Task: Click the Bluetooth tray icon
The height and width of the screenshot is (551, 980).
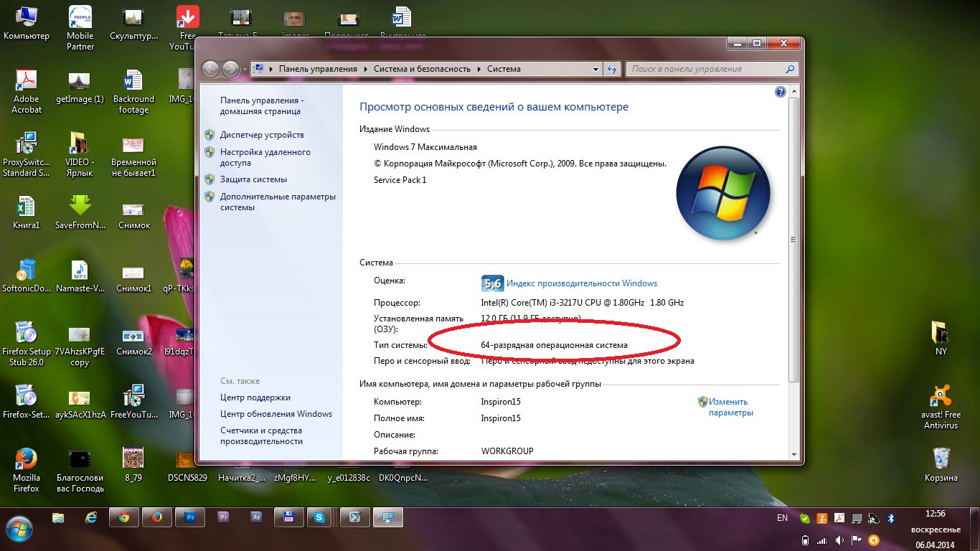Action: [x=891, y=518]
